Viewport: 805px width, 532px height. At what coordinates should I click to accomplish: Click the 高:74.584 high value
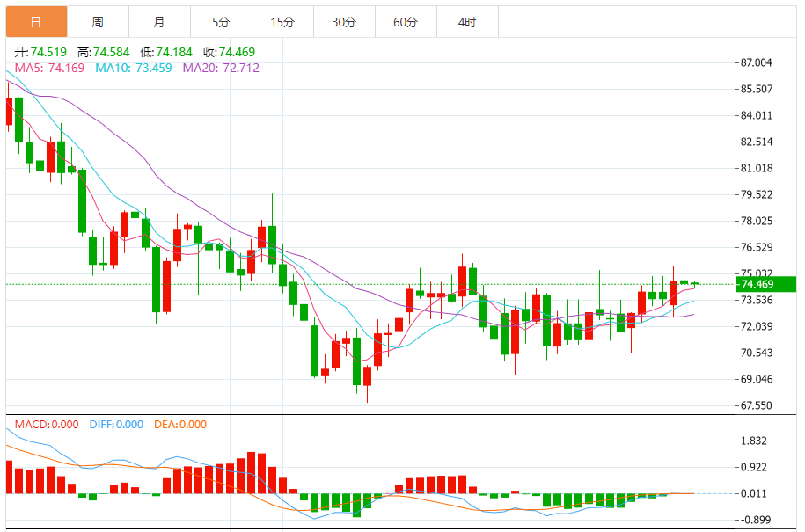tap(104, 52)
